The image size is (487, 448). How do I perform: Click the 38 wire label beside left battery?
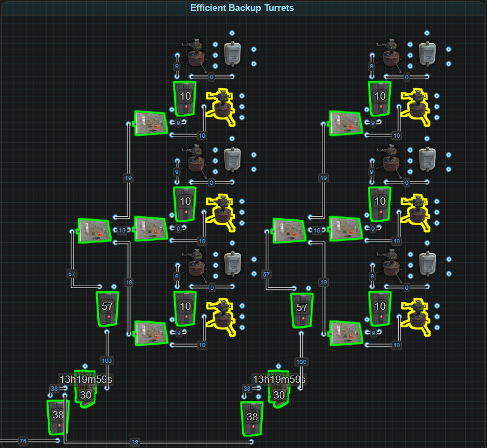54,388
